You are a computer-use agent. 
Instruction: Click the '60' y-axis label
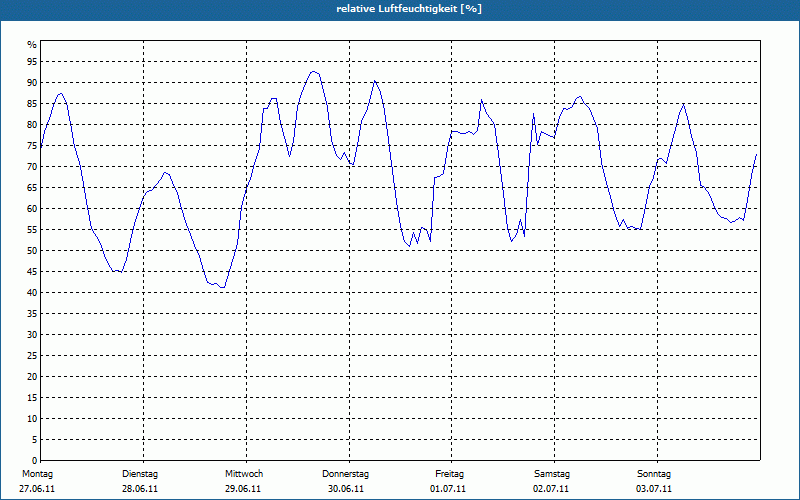(x=32, y=209)
